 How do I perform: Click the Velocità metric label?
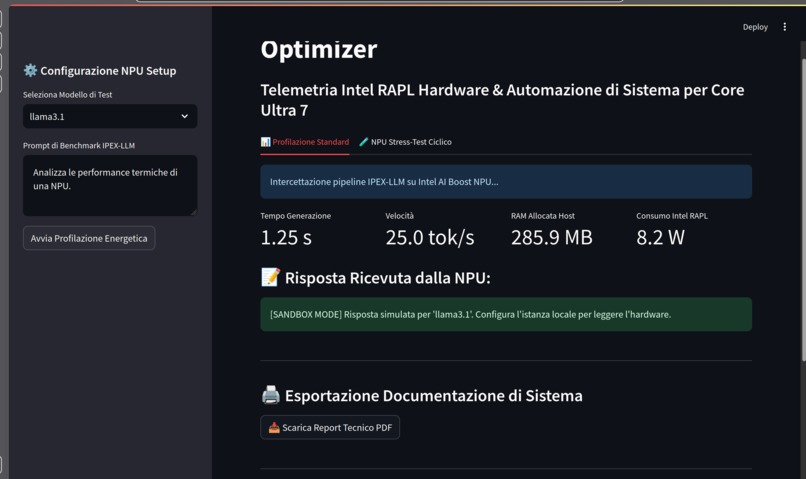399,216
